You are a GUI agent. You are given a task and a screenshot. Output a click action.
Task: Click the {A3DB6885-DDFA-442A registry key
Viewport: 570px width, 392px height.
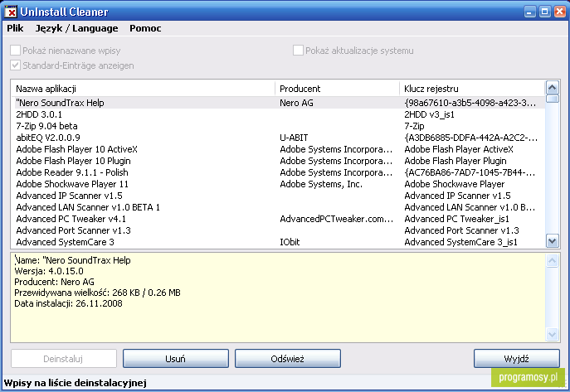470,138
